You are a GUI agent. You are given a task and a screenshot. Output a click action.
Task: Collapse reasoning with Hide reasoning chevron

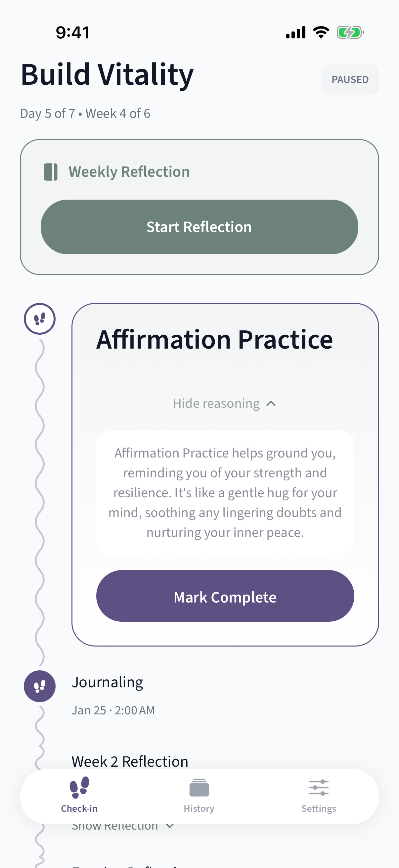[271, 403]
